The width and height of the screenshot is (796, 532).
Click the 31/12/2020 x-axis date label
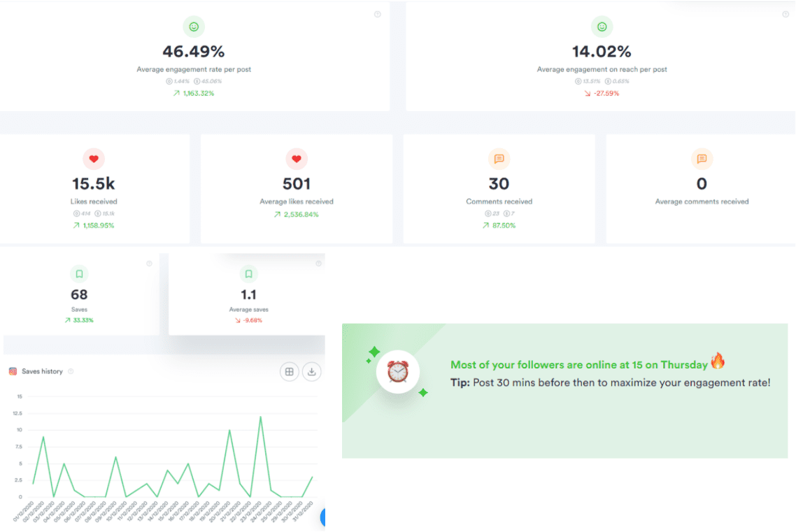tap(303, 511)
